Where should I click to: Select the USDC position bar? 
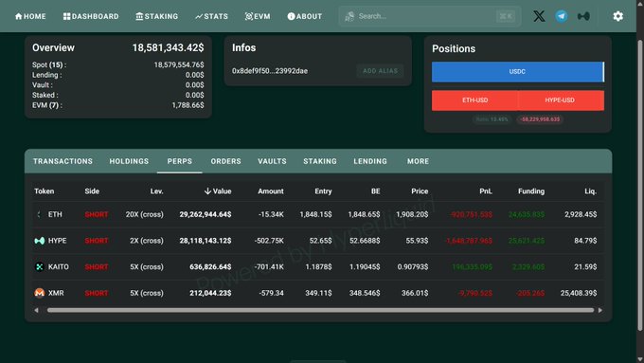(x=517, y=71)
